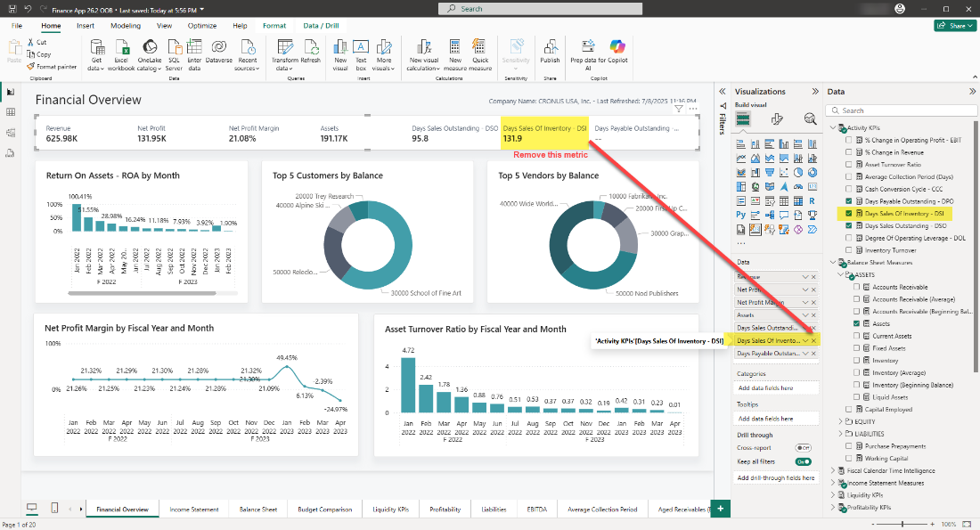Choose the R script visual icon
980x530 pixels.
coord(812,200)
